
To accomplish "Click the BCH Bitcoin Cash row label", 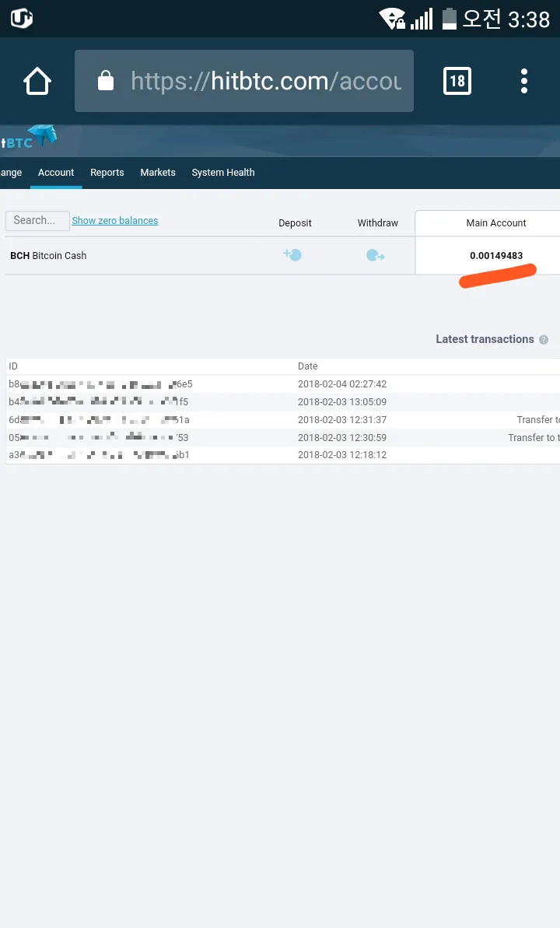I will 48,256.
